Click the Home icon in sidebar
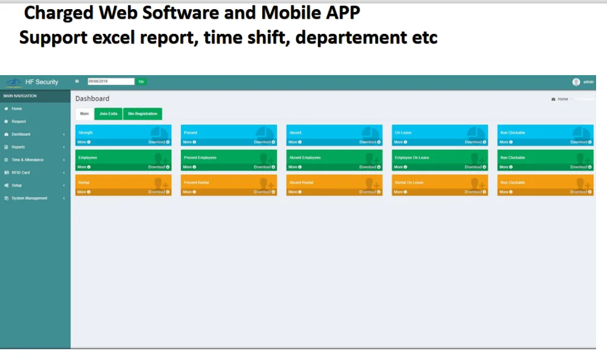Viewport: 607px width, 364px height. (6, 109)
